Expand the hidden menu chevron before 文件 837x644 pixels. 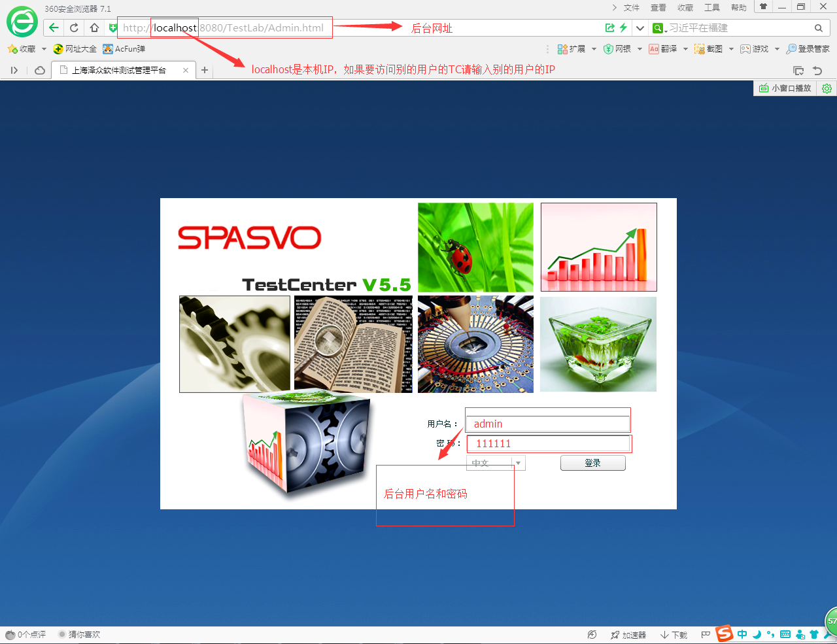[x=615, y=8]
